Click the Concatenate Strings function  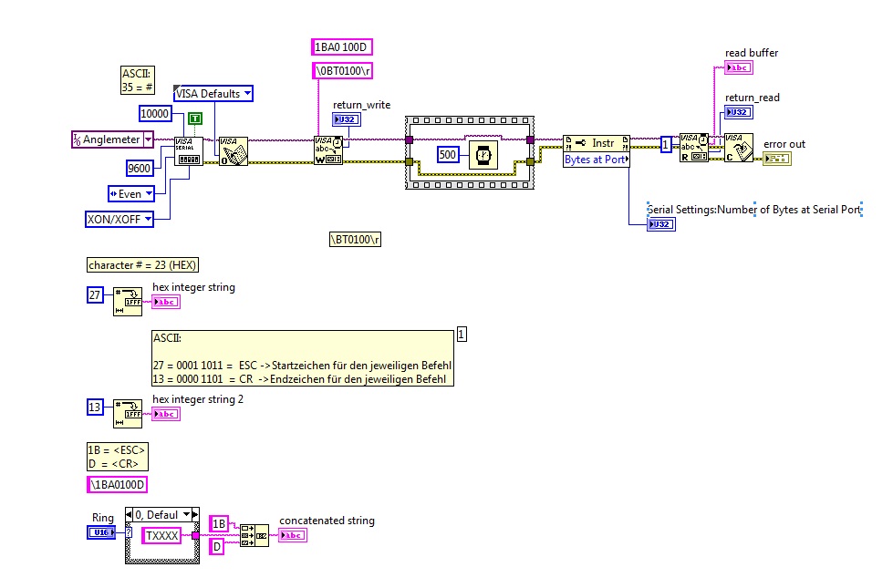click(x=254, y=536)
